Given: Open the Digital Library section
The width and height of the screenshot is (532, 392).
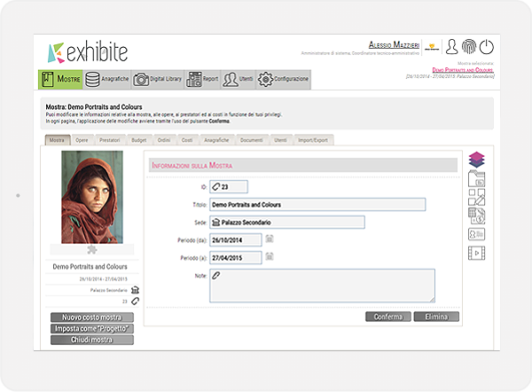Looking at the screenshot, I should (x=158, y=80).
